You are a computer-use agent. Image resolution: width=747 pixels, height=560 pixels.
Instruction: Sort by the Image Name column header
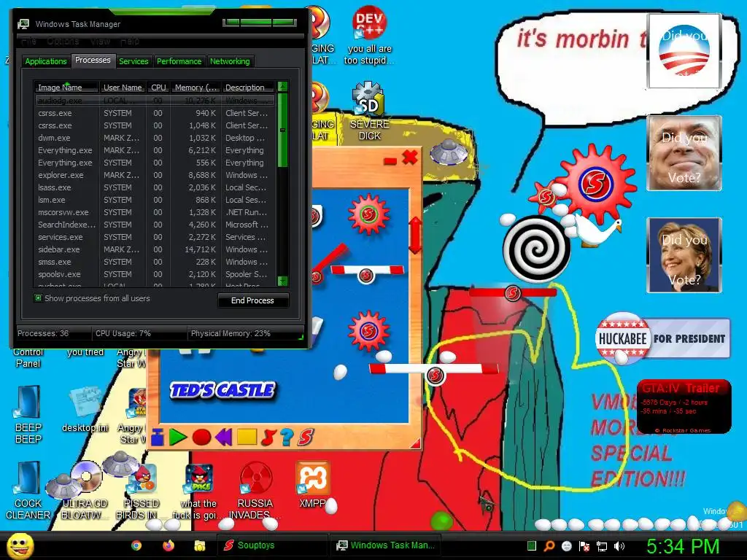point(66,87)
